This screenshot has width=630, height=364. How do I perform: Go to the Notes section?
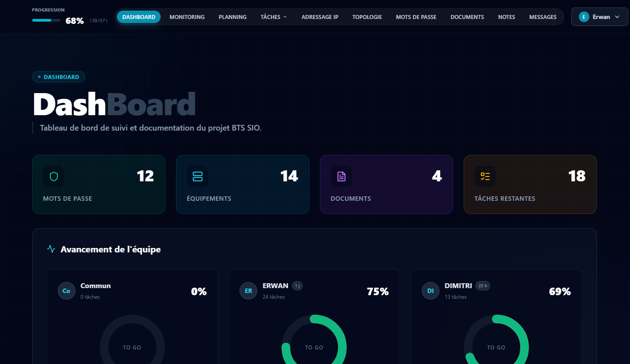pyautogui.click(x=506, y=17)
